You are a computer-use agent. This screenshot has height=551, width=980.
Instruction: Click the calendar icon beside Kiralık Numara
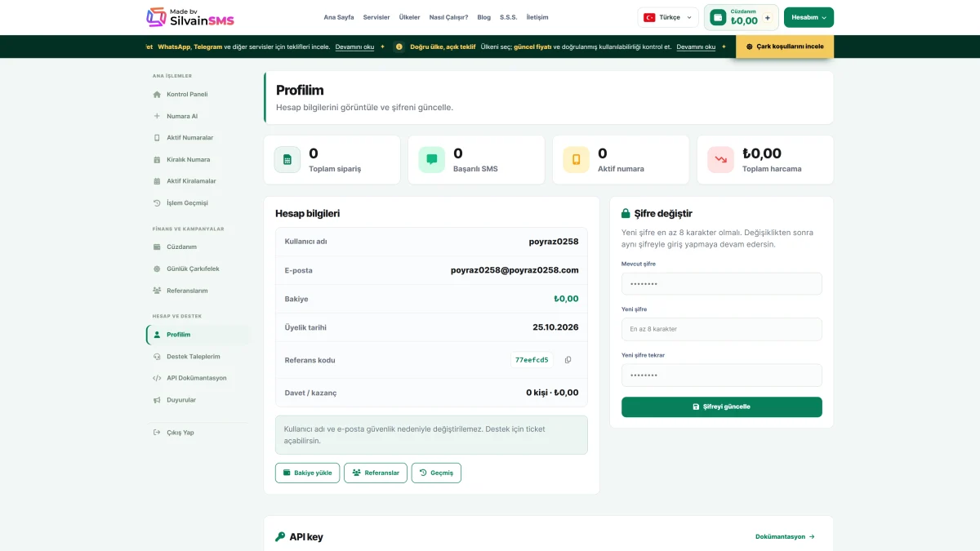click(157, 159)
